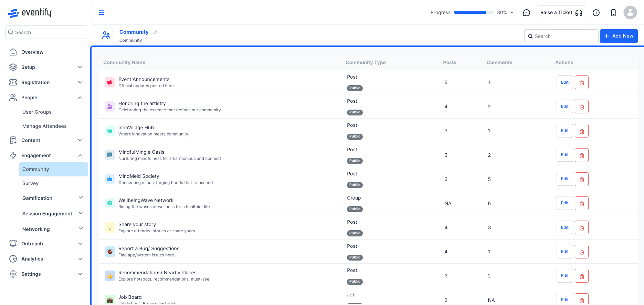644x305 pixels.
Task: Click the Progress bar indicator
Action: pyautogui.click(x=473, y=13)
